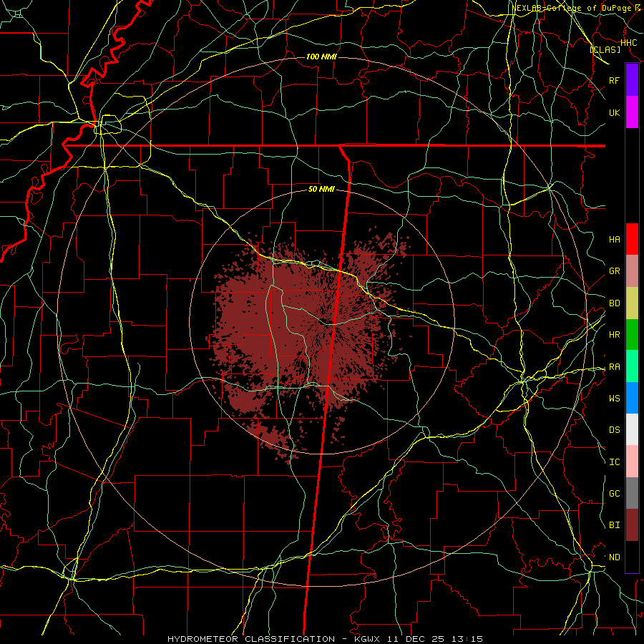Viewport: 644px width, 644px height.
Task: Click the 13:15 timestamp text
Action: click(x=469, y=639)
